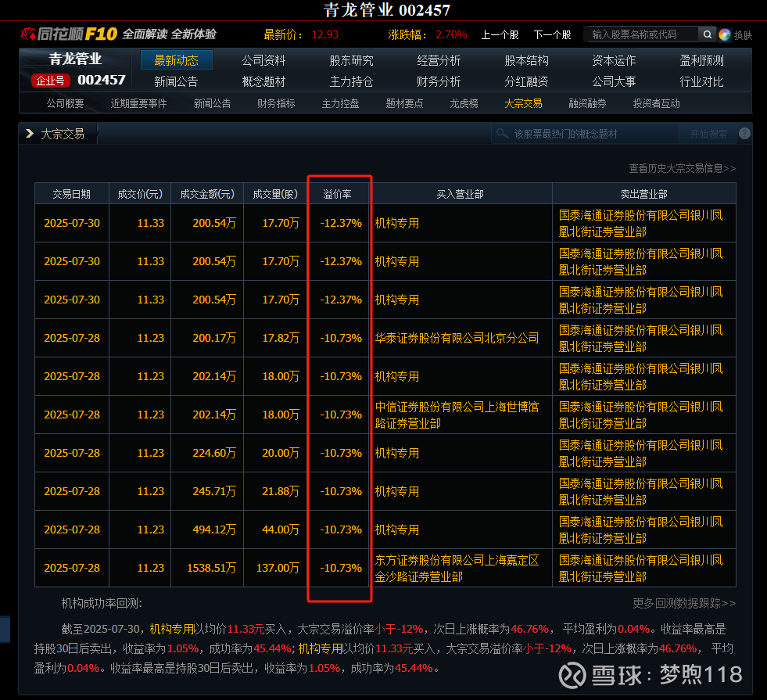Open the 主力持仓 tab

[x=351, y=81]
